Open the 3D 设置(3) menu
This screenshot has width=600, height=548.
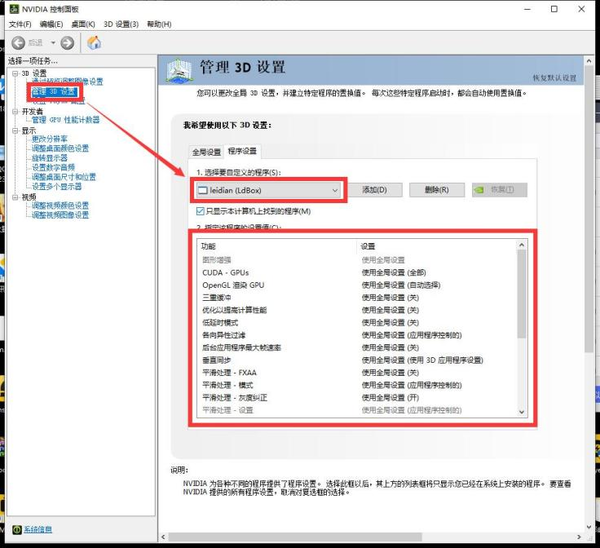click(x=121, y=24)
